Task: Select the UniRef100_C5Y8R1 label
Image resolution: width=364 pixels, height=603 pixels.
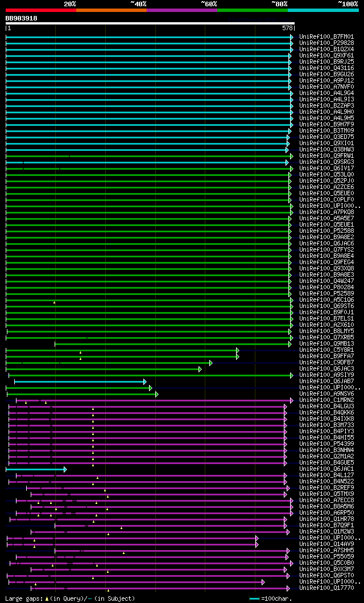Action: 326,350
